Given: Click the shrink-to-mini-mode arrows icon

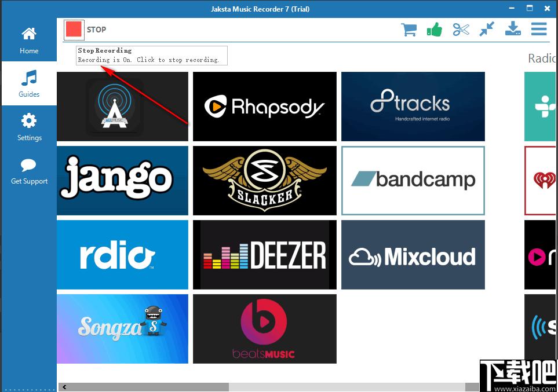Looking at the screenshot, I should coord(487,29).
